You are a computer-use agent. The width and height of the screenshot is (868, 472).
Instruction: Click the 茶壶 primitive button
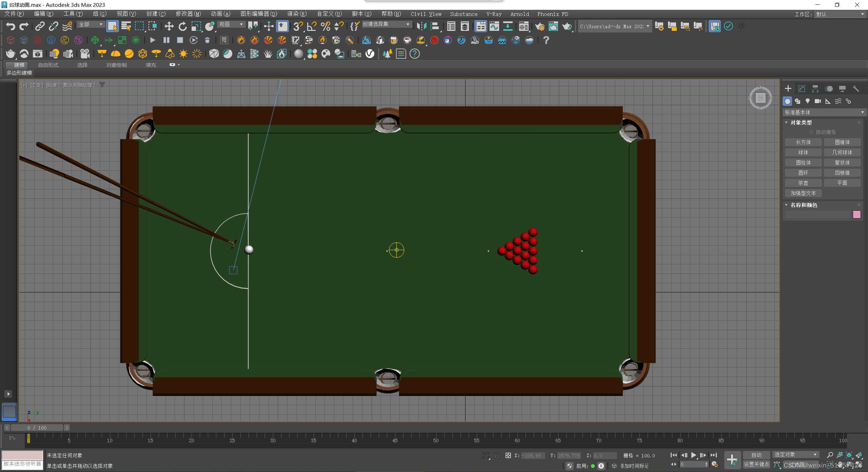(803, 183)
